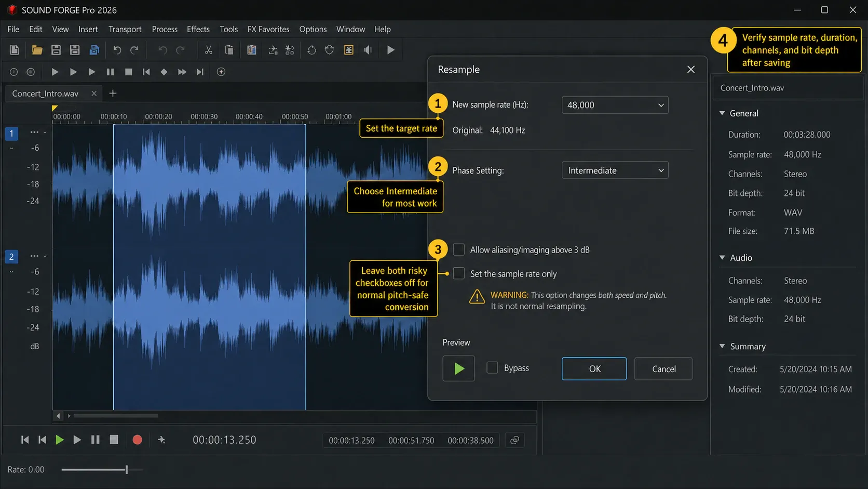Open the FX Favorites menu

click(x=268, y=29)
